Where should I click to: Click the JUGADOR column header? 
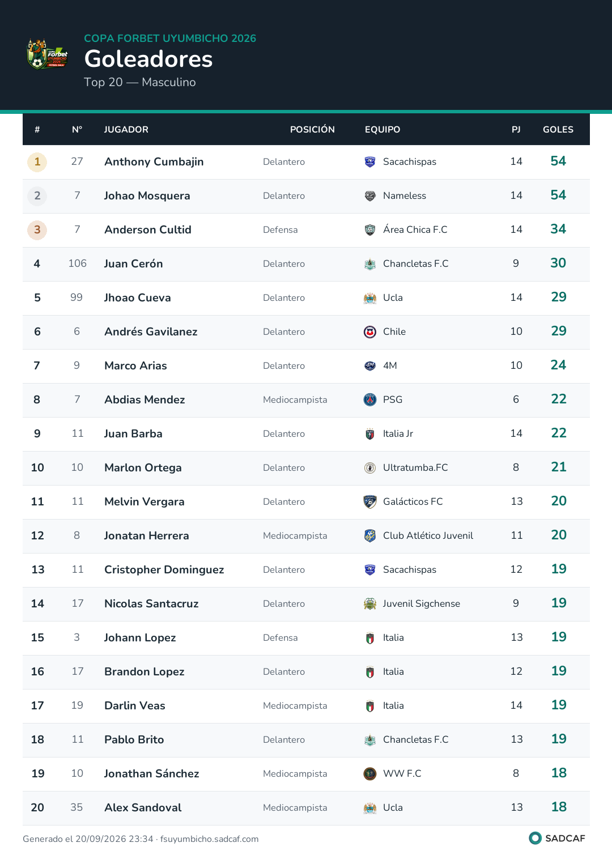click(x=126, y=130)
